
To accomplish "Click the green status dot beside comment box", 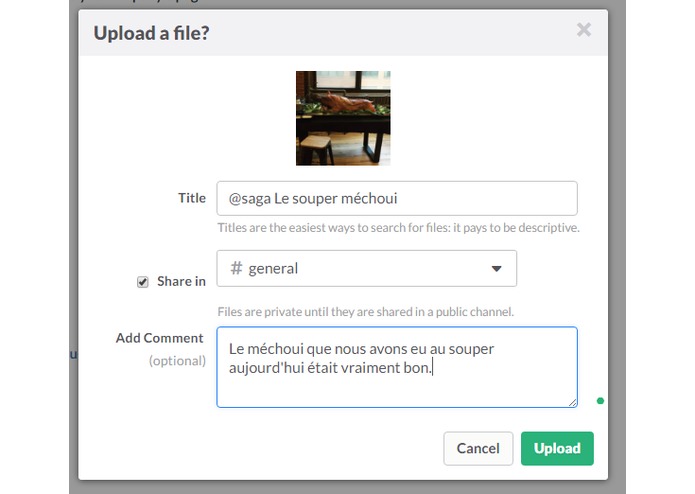I will pyautogui.click(x=600, y=401).
